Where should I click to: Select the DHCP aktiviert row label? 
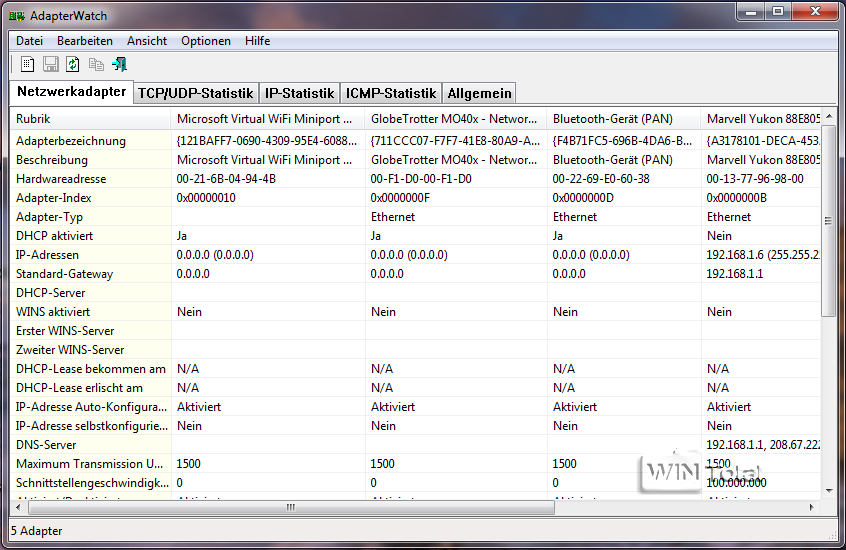point(54,236)
